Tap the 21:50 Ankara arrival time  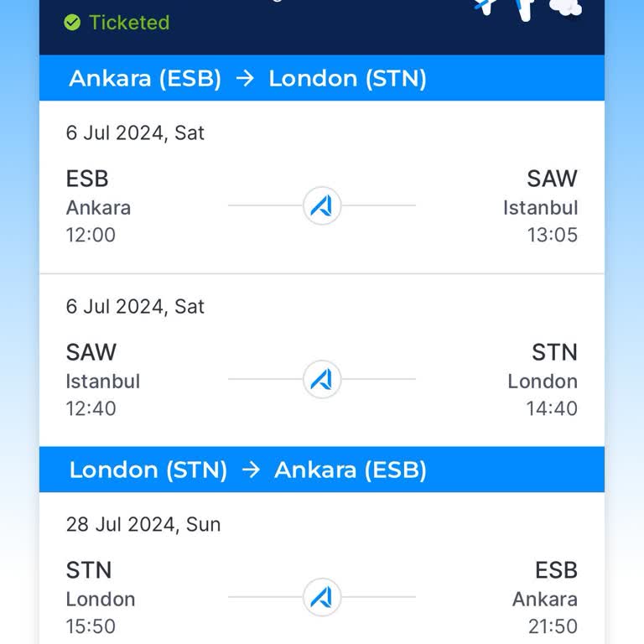(552, 626)
